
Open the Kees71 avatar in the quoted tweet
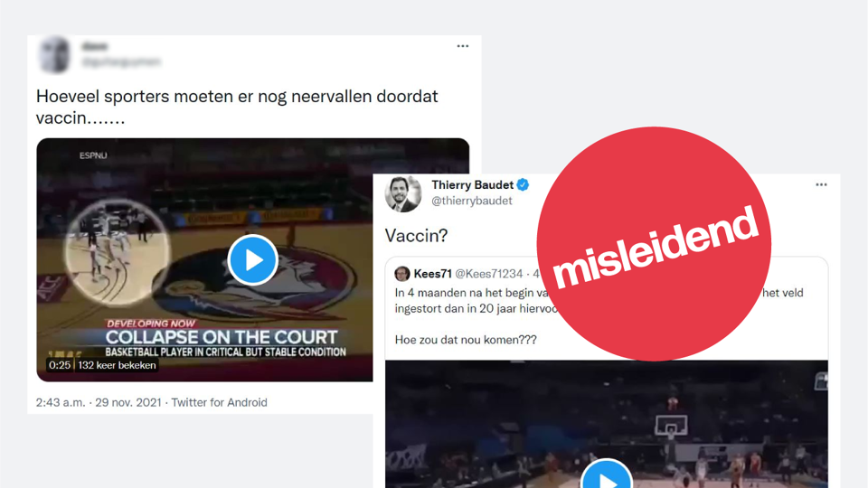[x=402, y=273]
